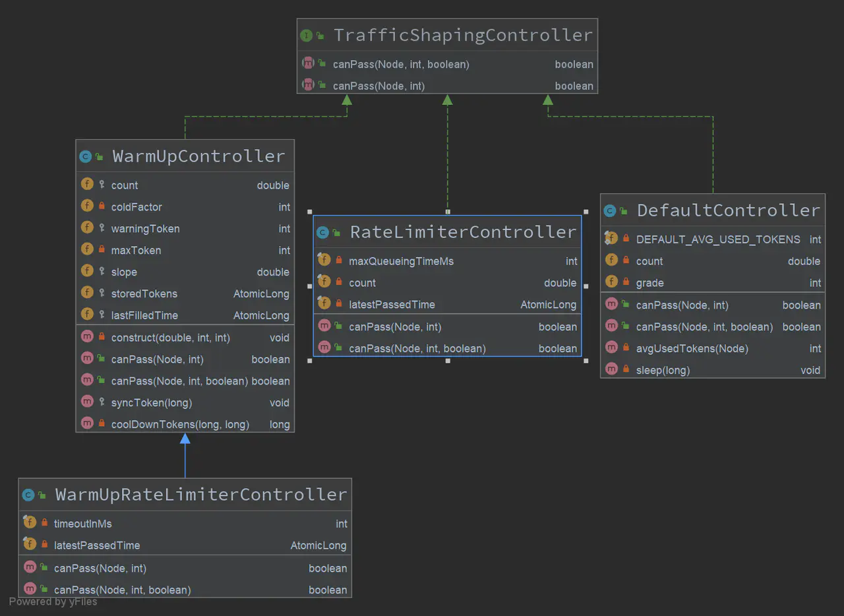Select the storedTokens field row
Image resolution: width=844 pixels, height=616 pixels.
[185, 293]
